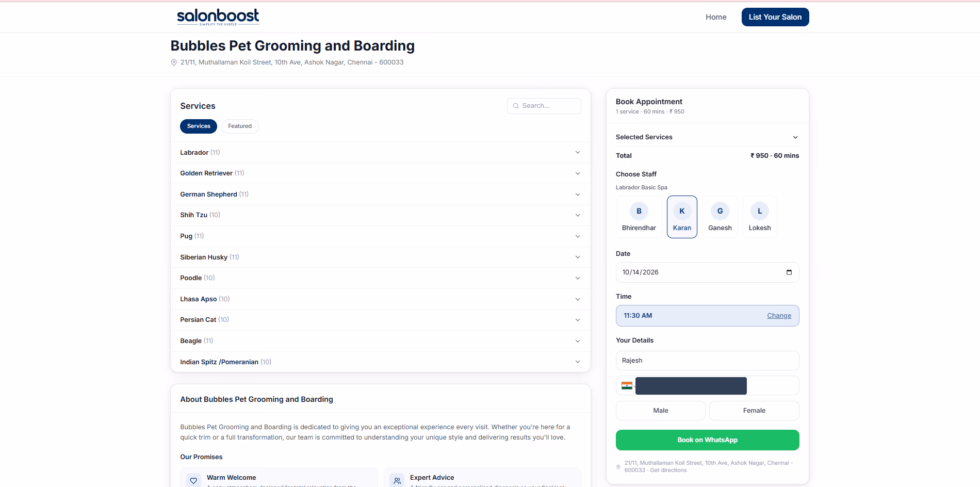Select the Female gender option

tap(754, 411)
